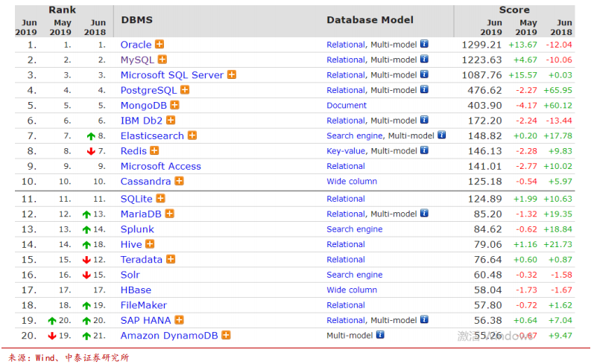The height and width of the screenshot is (364, 594).
Task: Click the plus icon next to Amazon DynamoDB
Action: (226, 335)
